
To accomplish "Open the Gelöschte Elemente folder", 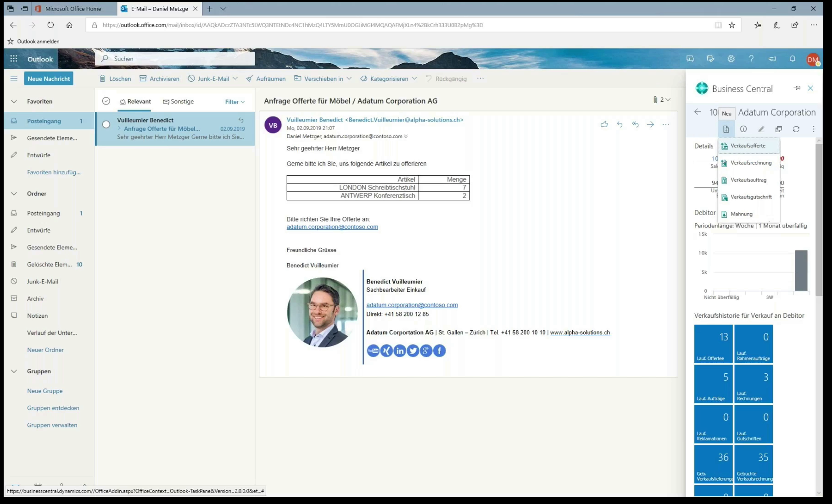I will [x=49, y=265].
